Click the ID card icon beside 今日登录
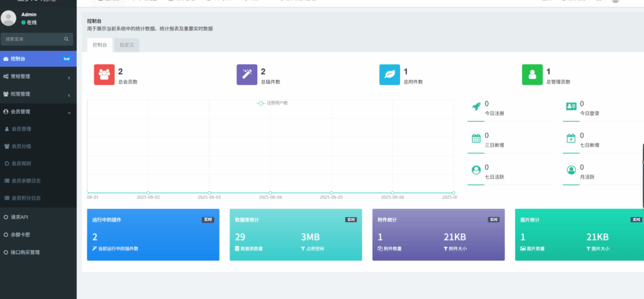644x299 pixels. [571, 106]
